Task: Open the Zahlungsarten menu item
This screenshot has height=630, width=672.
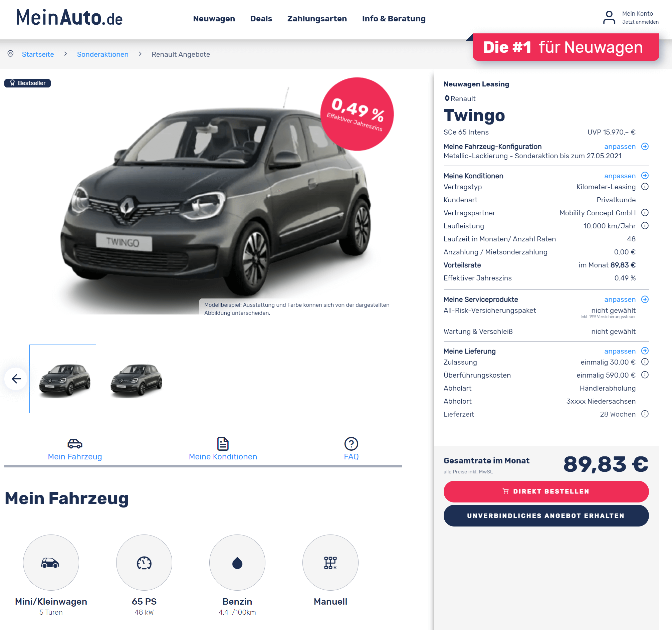Action: pos(317,19)
